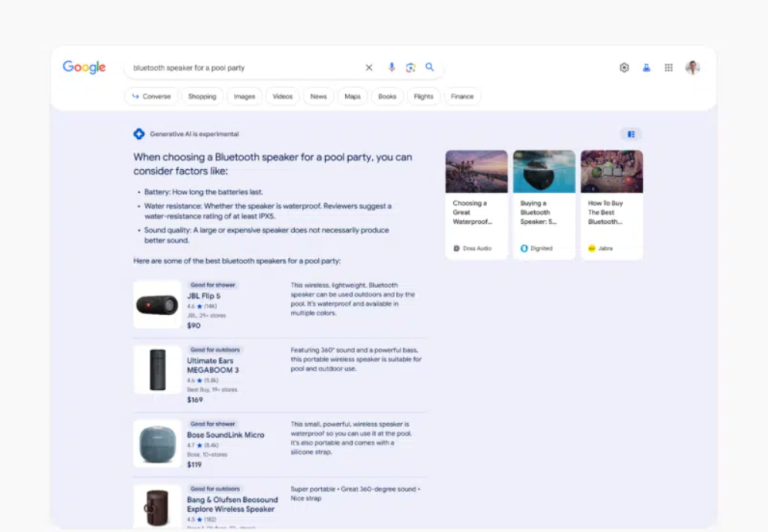The height and width of the screenshot is (532, 768).
Task: Toggle the AI result layout view
Action: (x=631, y=134)
